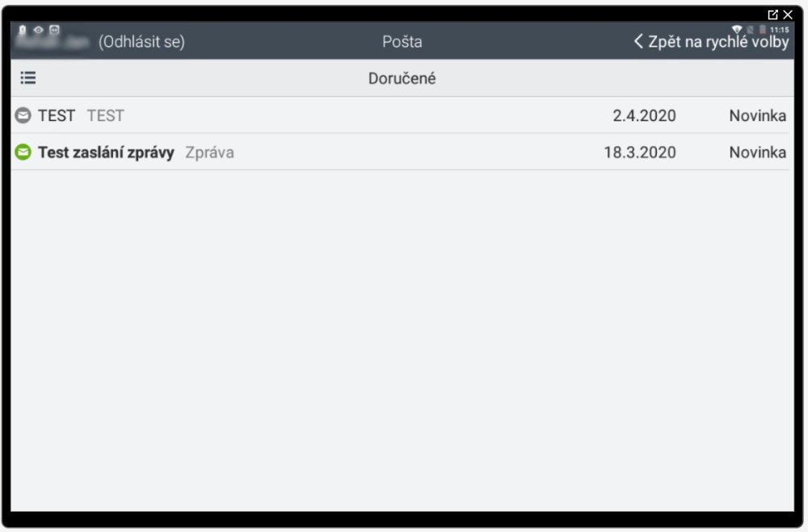Click the gray "Zpráva" preview text
The image size is (808, 532).
209,152
